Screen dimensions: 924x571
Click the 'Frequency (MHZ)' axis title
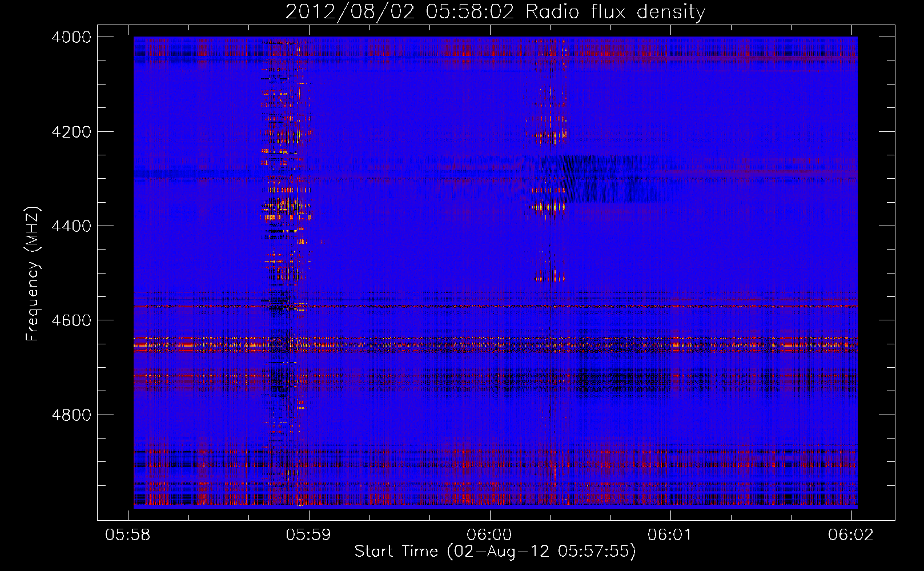tap(33, 274)
